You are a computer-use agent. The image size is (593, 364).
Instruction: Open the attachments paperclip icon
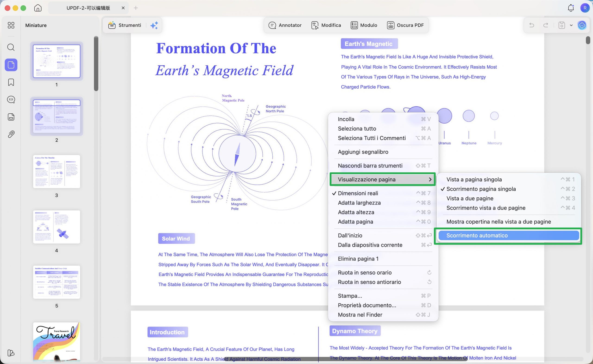tap(11, 134)
